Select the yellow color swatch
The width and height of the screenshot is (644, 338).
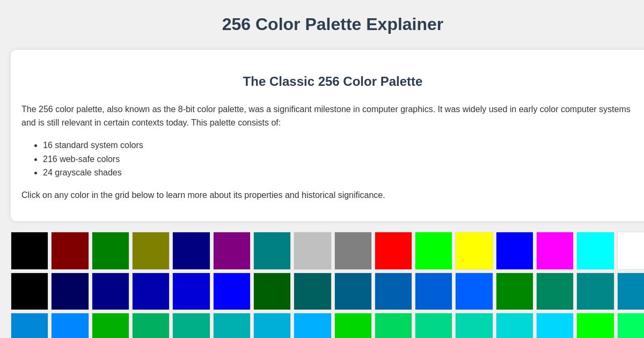click(474, 251)
